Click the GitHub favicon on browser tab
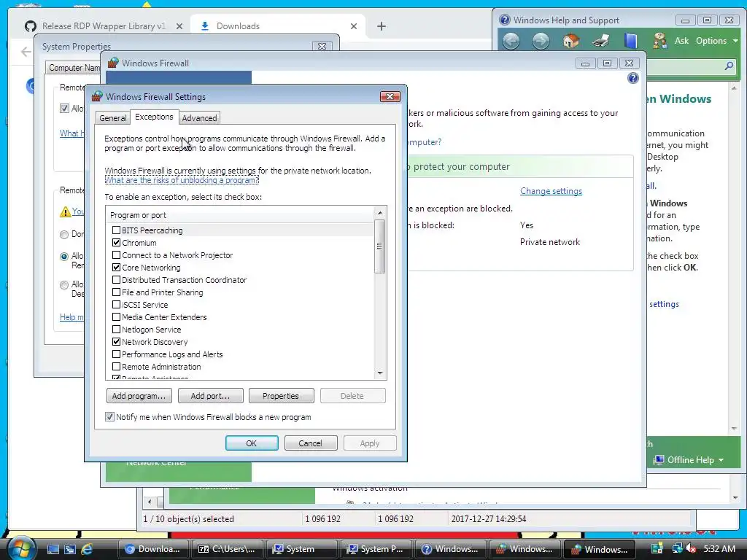This screenshot has width=747, height=560. click(31, 26)
